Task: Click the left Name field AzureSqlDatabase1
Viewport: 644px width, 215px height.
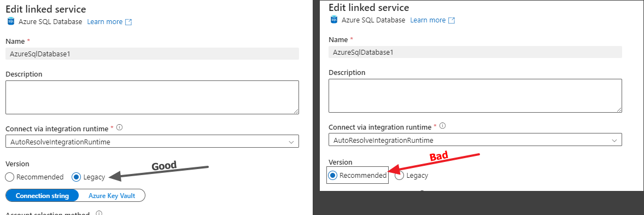Action: (152, 54)
